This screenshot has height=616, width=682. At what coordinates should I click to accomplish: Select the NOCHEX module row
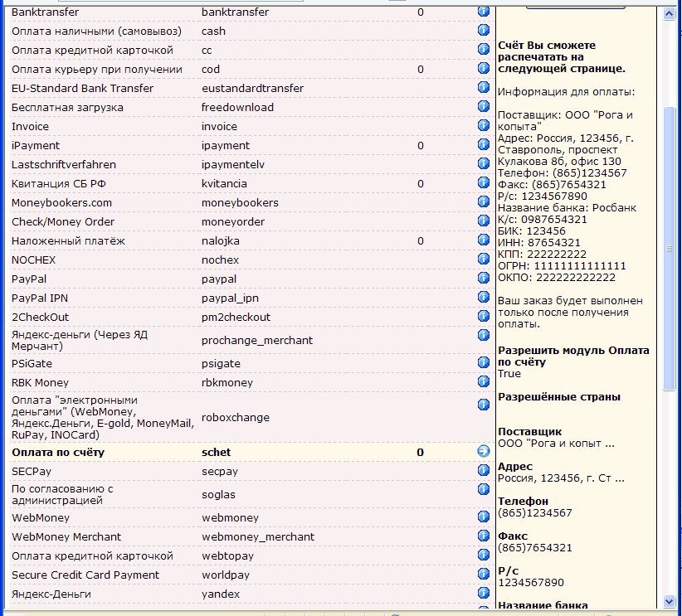(x=252, y=260)
